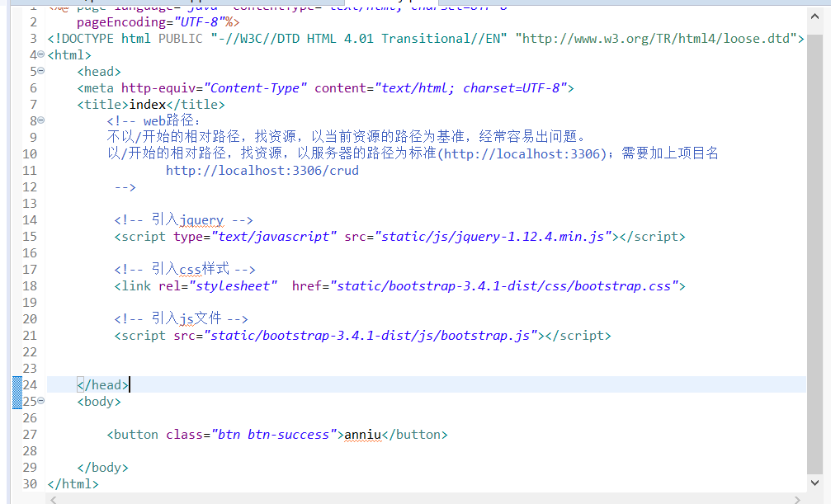831x504 pixels.
Task: Click the horizontal scrollbar right arrow
Action: click(797, 499)
